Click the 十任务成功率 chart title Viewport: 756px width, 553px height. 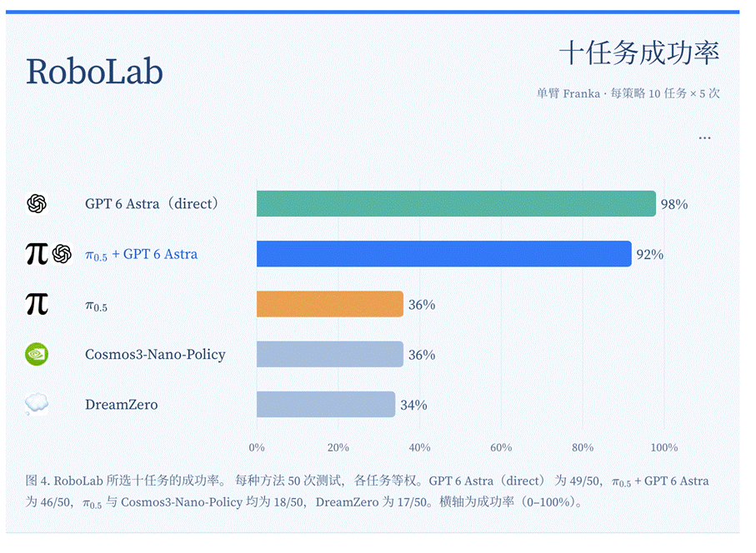(x=639, y=53)
